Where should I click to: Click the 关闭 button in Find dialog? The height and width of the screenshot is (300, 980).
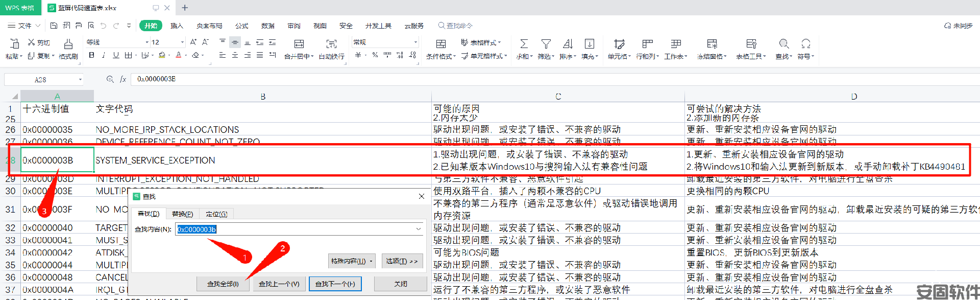pos(401,284)
